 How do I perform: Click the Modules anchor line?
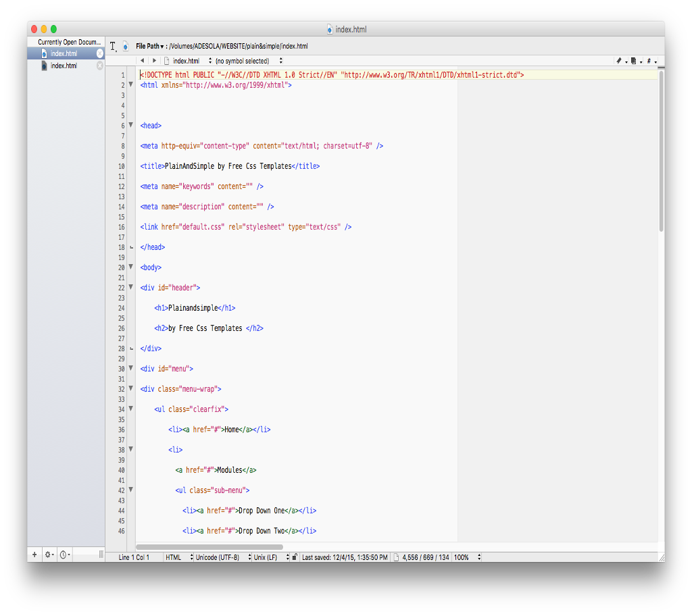(216, 470)
